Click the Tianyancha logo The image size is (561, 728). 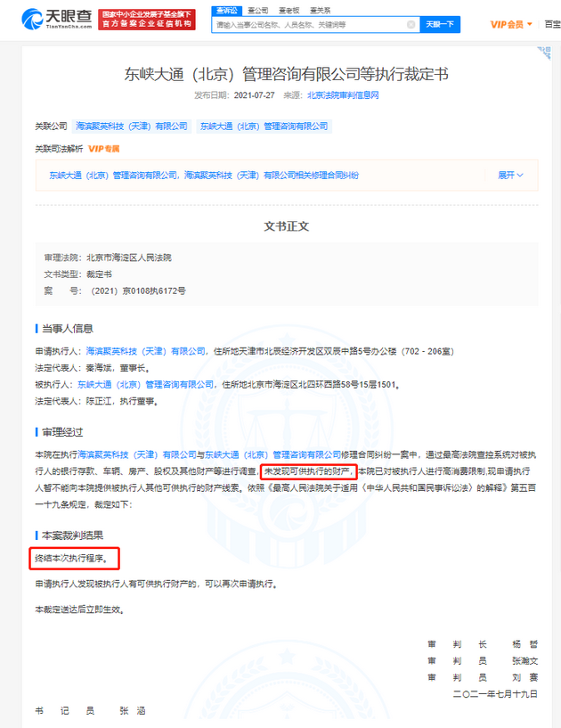click(x=57, y=19)
